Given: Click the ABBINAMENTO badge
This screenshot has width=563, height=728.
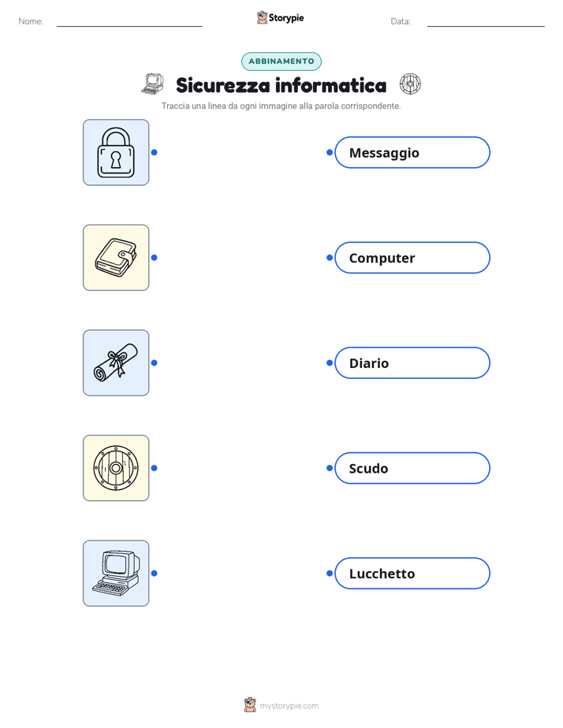Looking at the screenshot, I should click(281, 61).
